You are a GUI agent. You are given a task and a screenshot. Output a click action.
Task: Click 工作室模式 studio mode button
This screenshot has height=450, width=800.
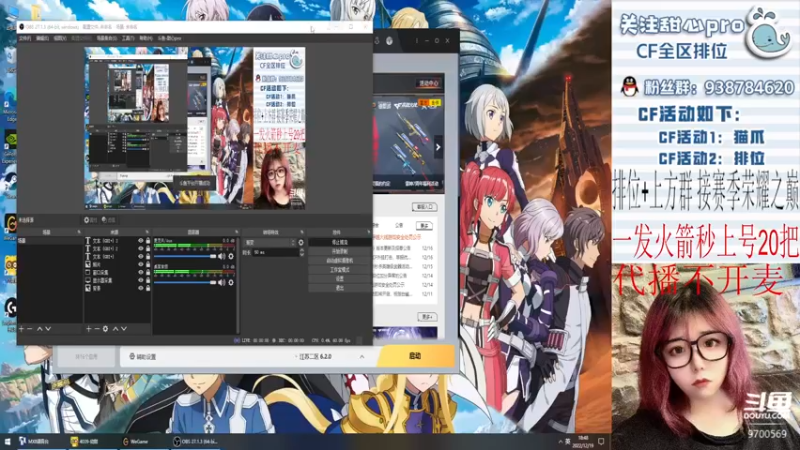pyautogui.click(x=340, y=270)
